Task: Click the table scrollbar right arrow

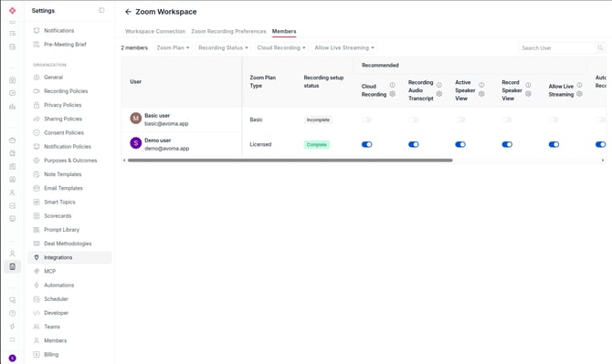Action: [603, 161]
